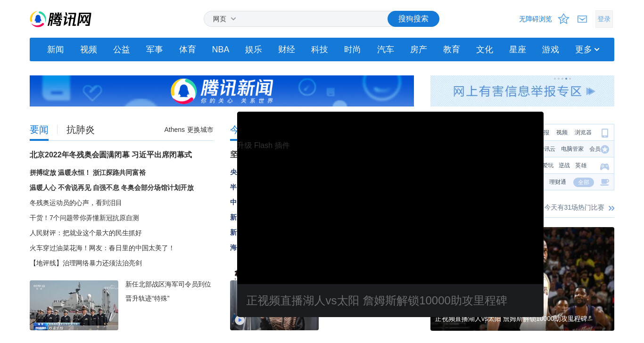Open the 浏览器 link in product panel

(x=583, y=132)
